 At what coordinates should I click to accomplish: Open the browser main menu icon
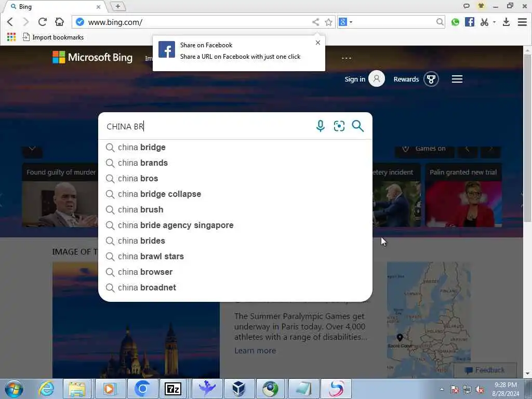(x=522, y=22)
